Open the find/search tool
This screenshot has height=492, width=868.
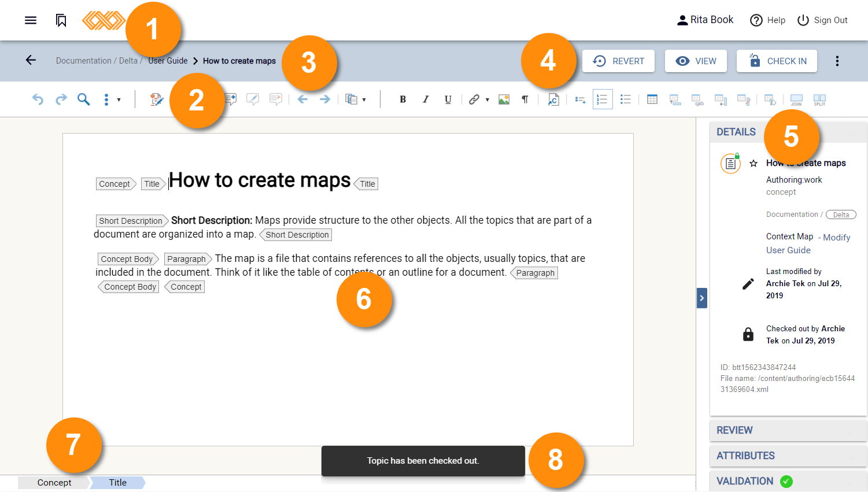[x=84, y=99]
